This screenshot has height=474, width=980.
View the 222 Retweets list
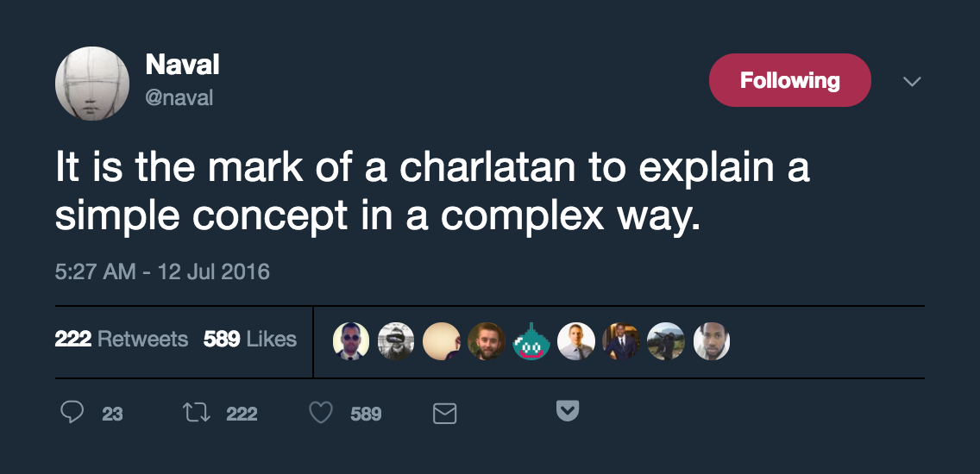pos(122,339)
